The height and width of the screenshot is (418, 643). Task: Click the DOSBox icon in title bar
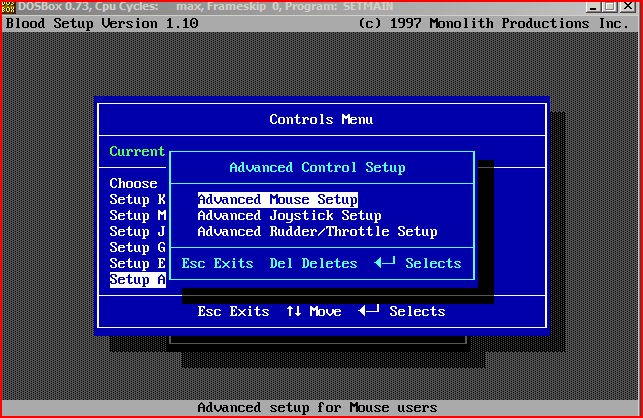click(8, 7)
